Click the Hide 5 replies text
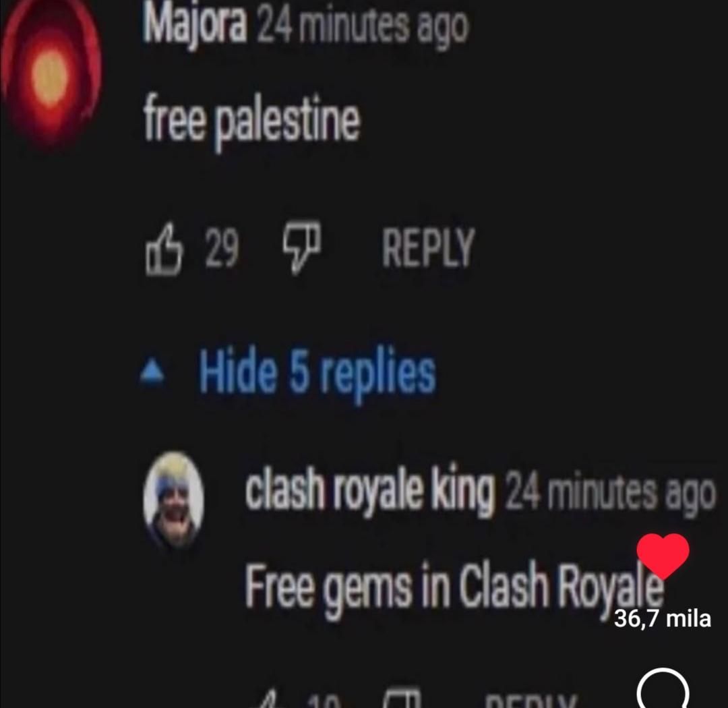Image resolution: width=728 pixels, height=708 pixels. (x=317, y=374)
